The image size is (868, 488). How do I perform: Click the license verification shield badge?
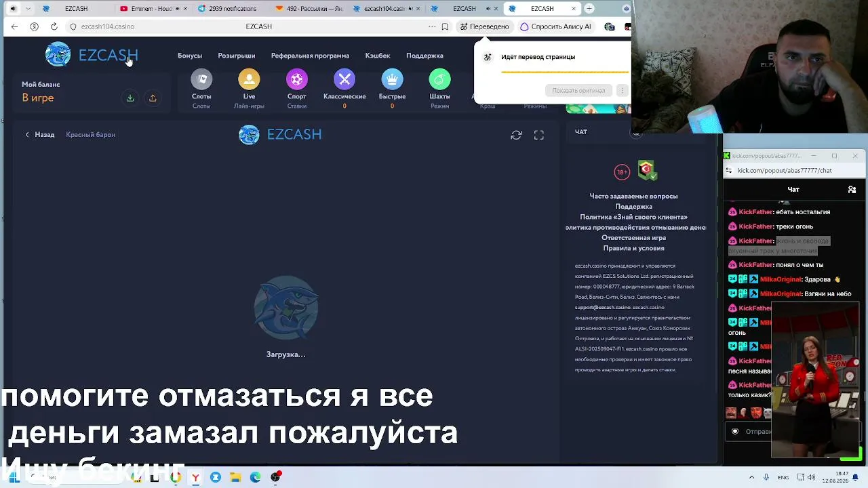pyautogui.click(x=647, y=170)
